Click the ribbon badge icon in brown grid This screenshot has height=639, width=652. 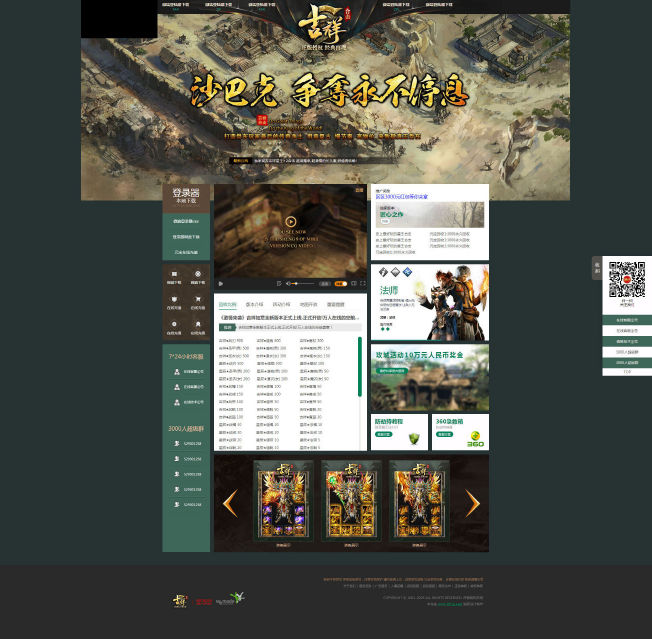(x=198, y=324)
